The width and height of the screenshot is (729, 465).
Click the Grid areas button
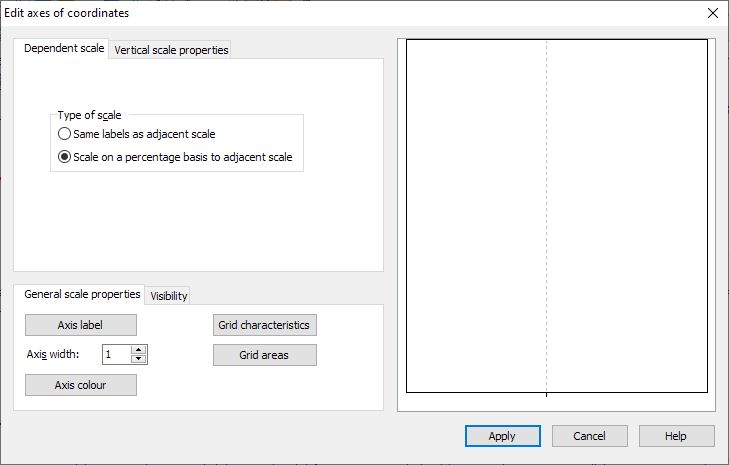pyautogui.click(x=264, y=355)
